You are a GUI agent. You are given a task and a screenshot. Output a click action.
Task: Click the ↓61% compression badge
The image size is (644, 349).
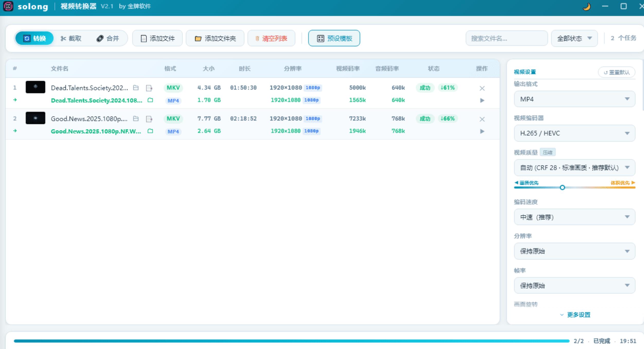[448, 88]
